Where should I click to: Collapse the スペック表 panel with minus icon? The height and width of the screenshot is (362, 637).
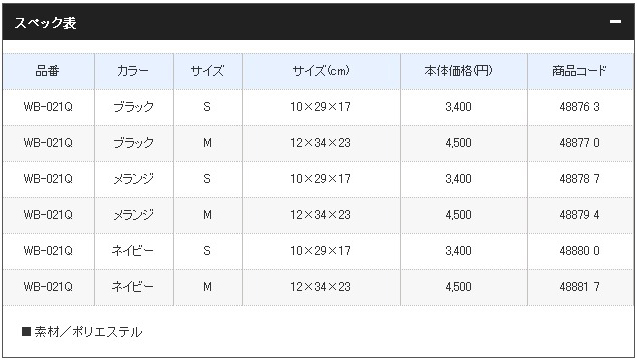pos(615,22)
